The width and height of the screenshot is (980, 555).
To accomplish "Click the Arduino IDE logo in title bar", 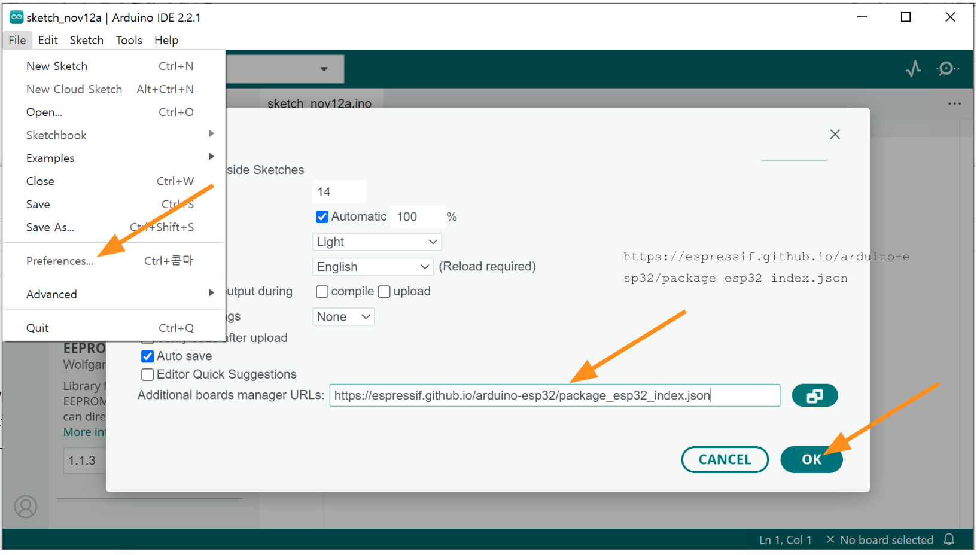I will [17, 17].
